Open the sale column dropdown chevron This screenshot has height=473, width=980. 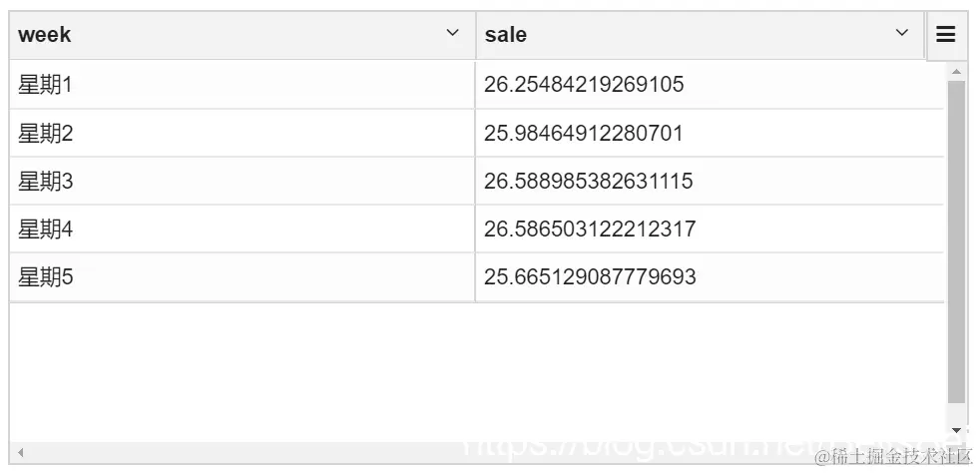coord(902,33)
